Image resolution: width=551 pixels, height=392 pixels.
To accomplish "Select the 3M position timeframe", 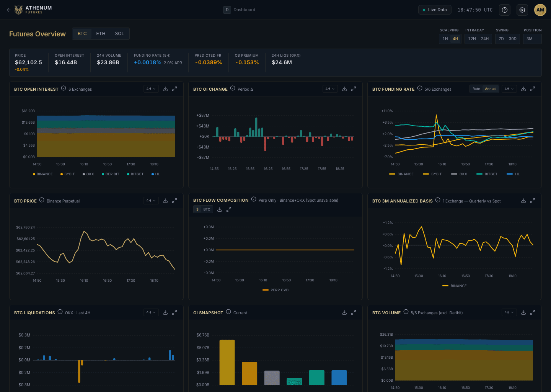I will click(x=530, y=39).
